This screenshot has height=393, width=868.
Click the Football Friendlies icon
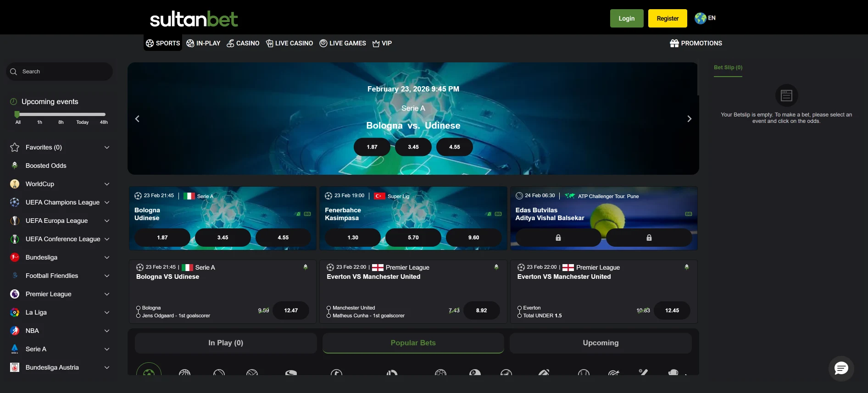click(15, 276)
